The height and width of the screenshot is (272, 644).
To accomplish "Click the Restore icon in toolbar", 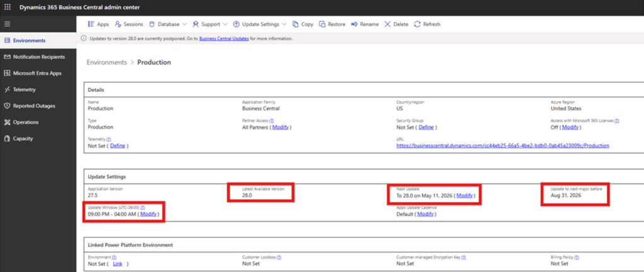I will click(323, 24).
